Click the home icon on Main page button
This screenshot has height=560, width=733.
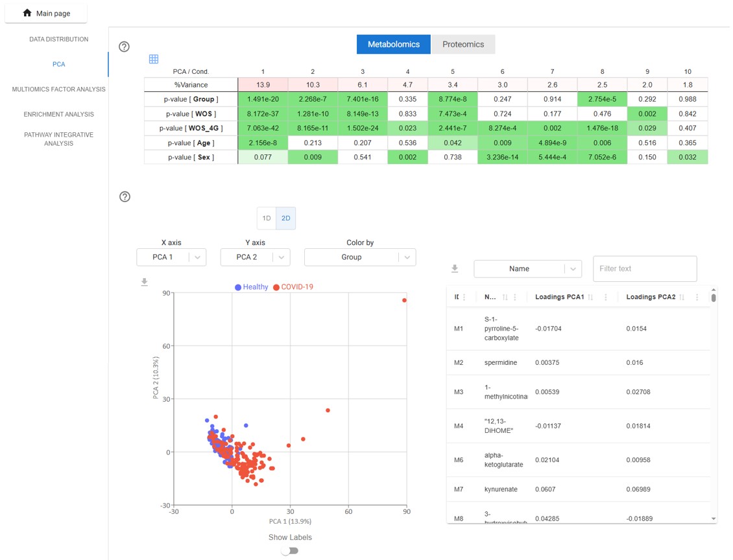point(27,13)
